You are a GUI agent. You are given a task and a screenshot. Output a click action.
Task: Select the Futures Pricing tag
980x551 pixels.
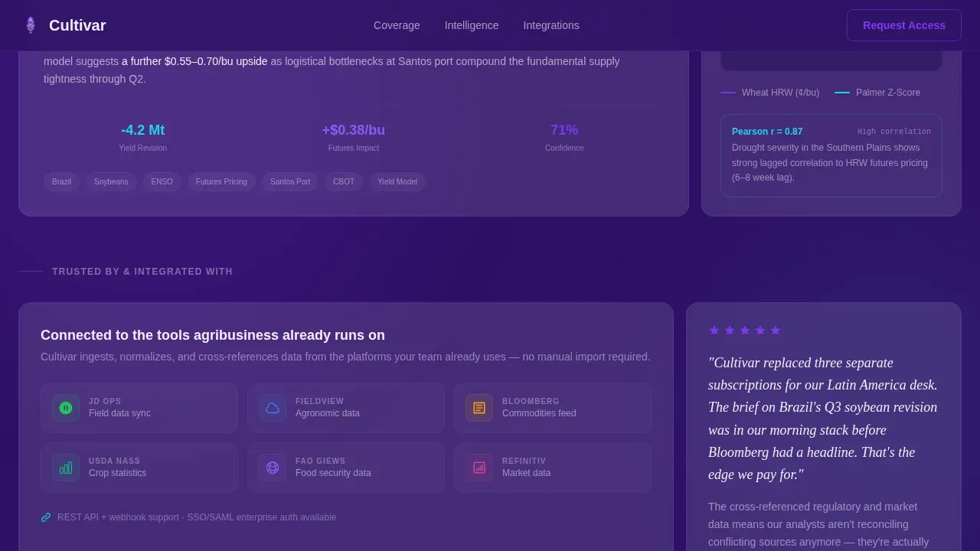click(221, 181)
